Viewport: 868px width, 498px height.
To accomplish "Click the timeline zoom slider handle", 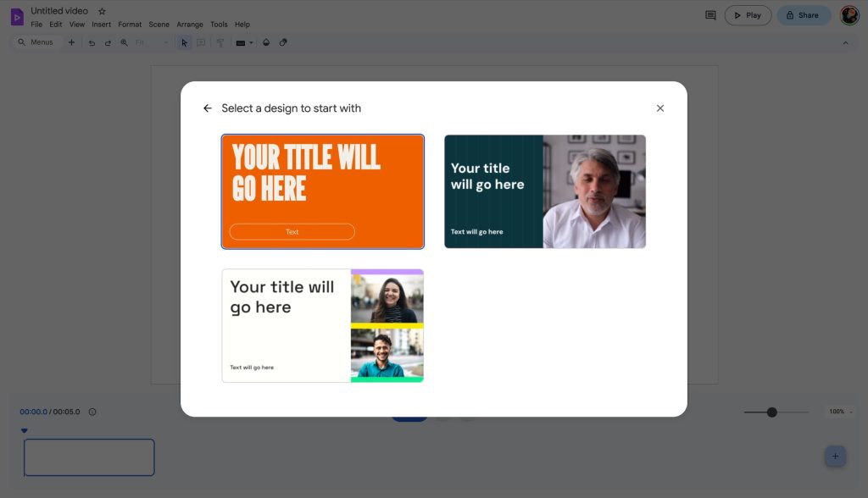I will (x=771, y=412).
